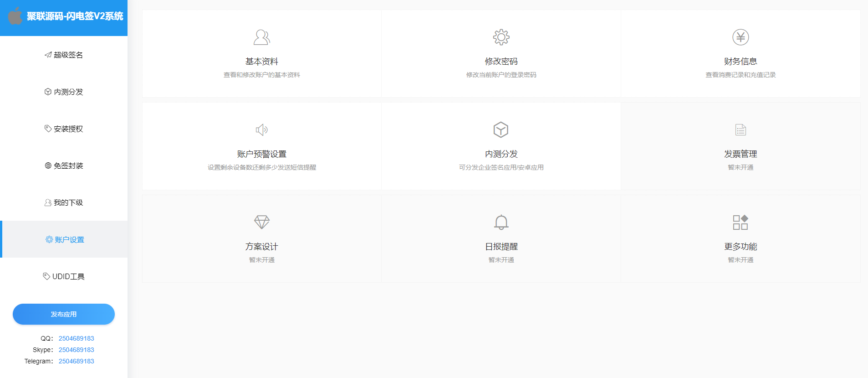The width and height of the screenshot is (868, 378).
Task: Click 暂未开通 under 日报提醒
Action: (x=501, y=260)
